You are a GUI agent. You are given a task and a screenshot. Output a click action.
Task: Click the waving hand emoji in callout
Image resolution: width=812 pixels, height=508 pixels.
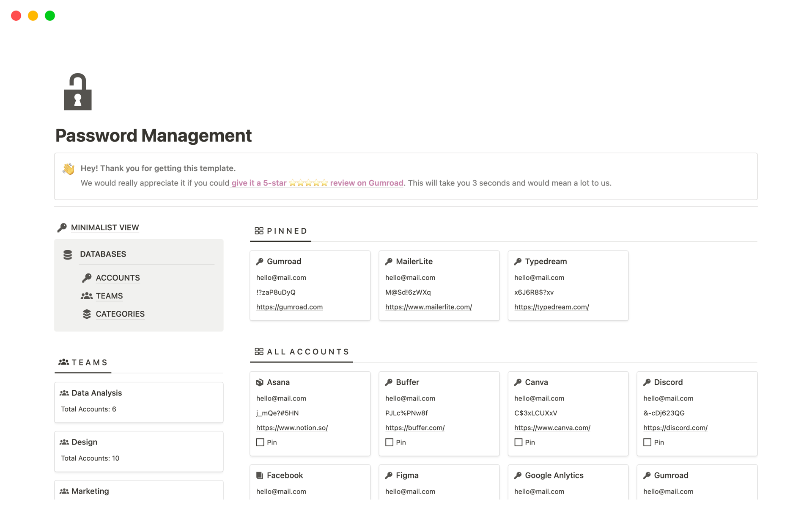click(x=69, y=168)
